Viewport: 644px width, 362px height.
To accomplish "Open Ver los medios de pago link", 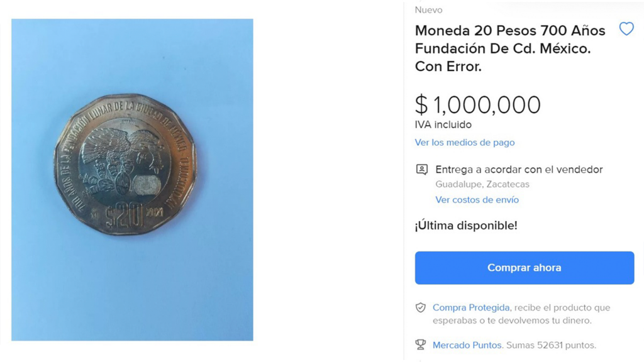I will [x=465, y=143].
